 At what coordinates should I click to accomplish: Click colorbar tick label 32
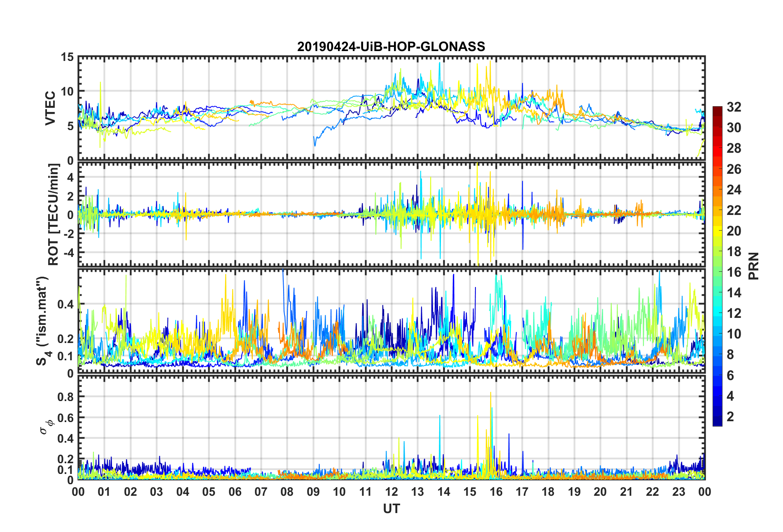(734, 107)
